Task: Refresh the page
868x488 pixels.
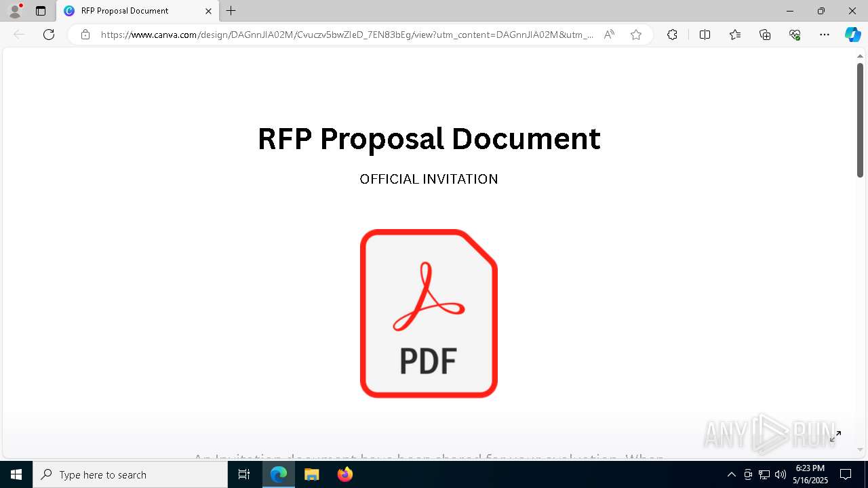Action: point(49,35)
